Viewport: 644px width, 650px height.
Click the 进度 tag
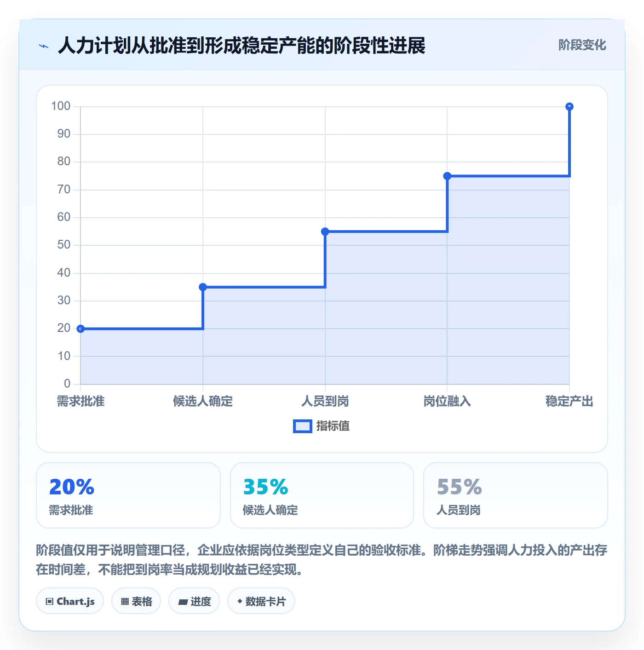point(194,601)
